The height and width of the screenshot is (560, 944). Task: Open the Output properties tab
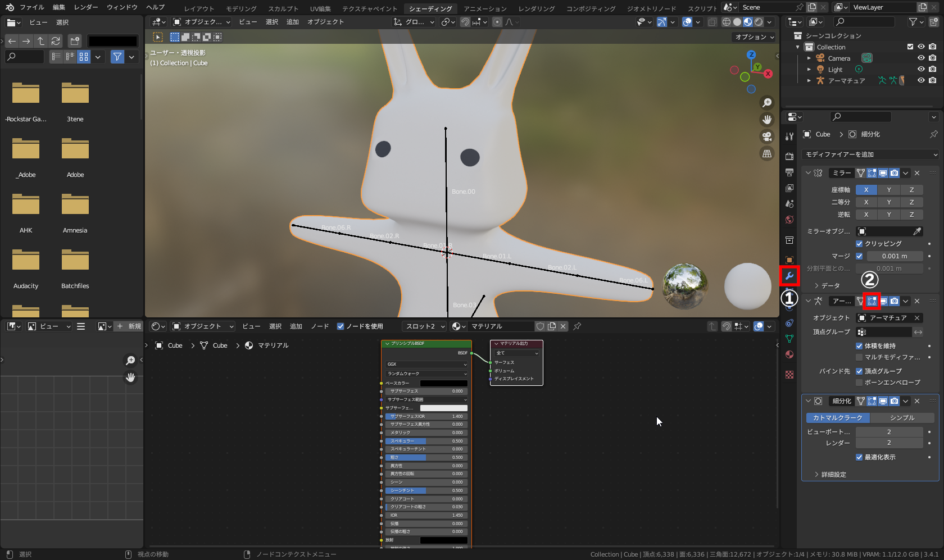(789, 172)
